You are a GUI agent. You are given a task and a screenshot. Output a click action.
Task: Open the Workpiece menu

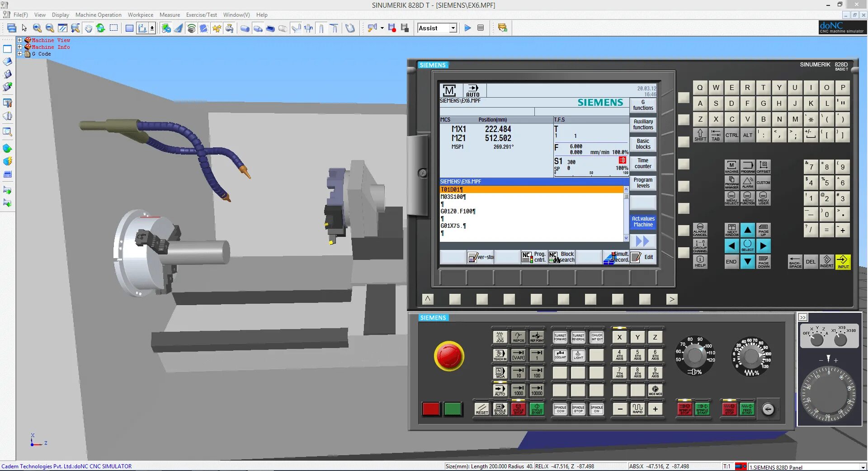[x=140, y=15]
